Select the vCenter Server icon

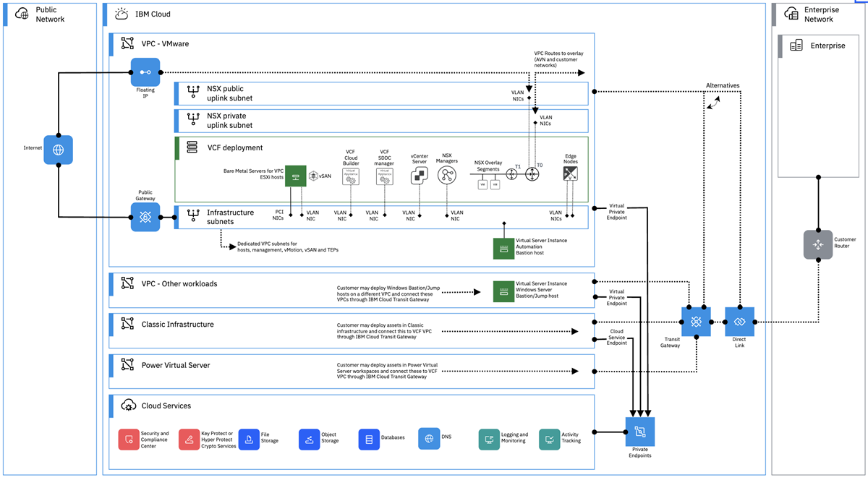click(420, 175)
